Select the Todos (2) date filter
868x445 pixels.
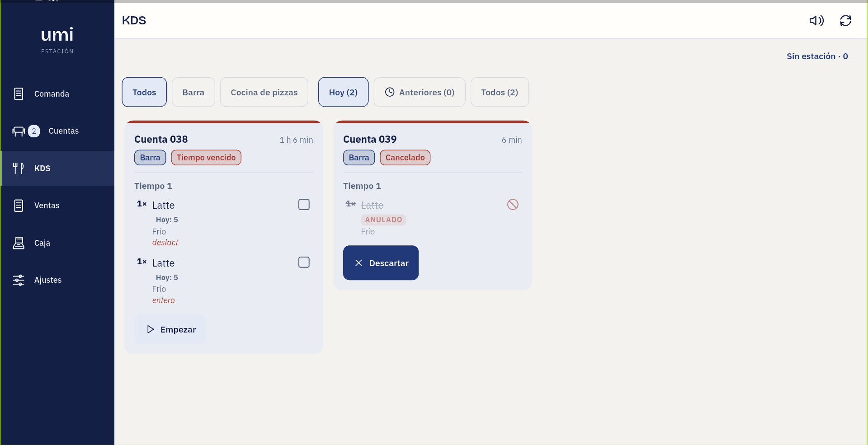[x=500, y=92]
